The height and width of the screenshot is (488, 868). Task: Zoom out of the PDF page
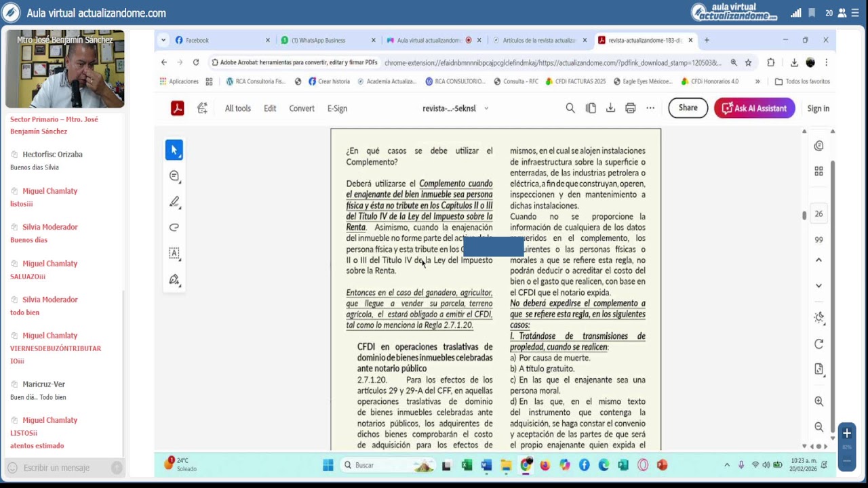(x=818, y=427)
